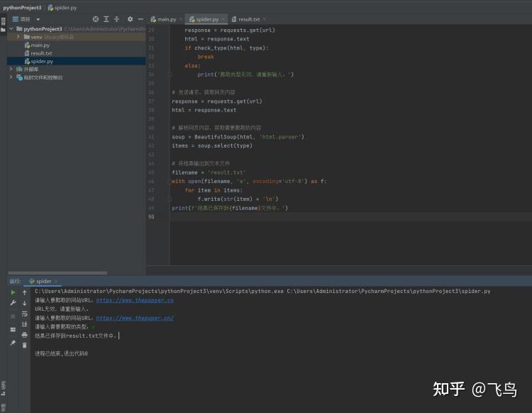
Task: Click pythonProject3 in the breadcrumb bar
Action: (x=22, y=8)
